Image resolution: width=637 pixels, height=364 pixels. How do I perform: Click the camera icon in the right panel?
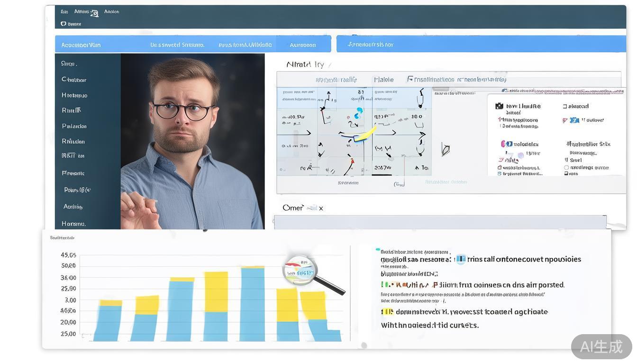point(499,106)
